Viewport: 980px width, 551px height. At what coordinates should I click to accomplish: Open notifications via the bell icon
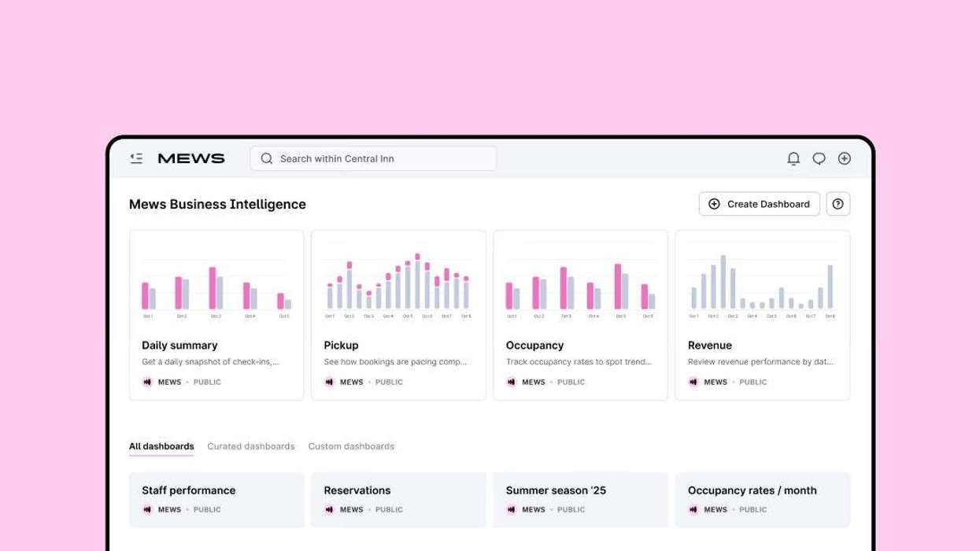point(793,158)
